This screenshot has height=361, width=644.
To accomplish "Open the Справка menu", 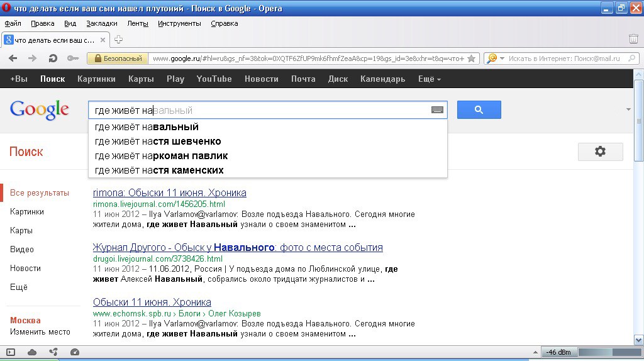I will pyautogui.click(x=225, y=23).
